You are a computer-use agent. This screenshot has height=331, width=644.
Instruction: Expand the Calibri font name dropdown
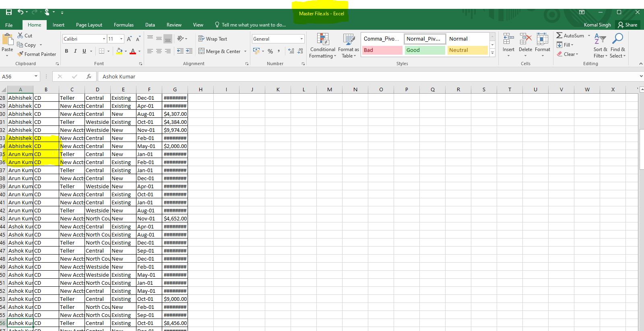point(104,39)
